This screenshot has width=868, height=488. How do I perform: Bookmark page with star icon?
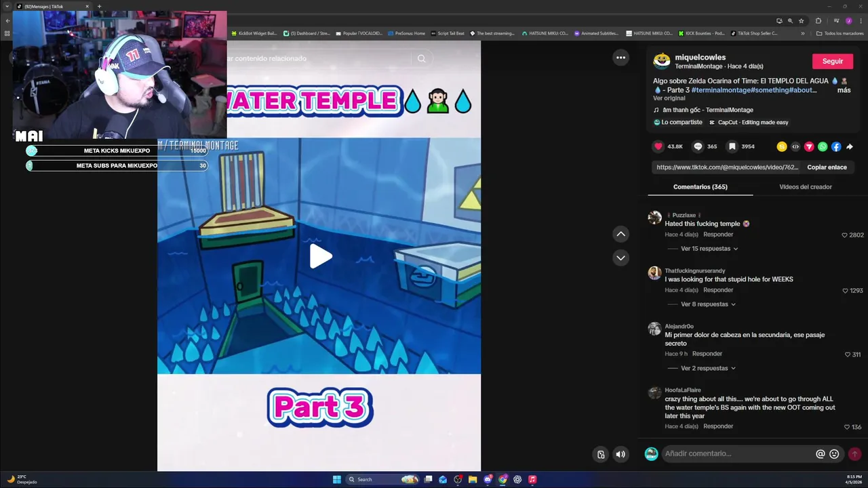pos(801,21)
